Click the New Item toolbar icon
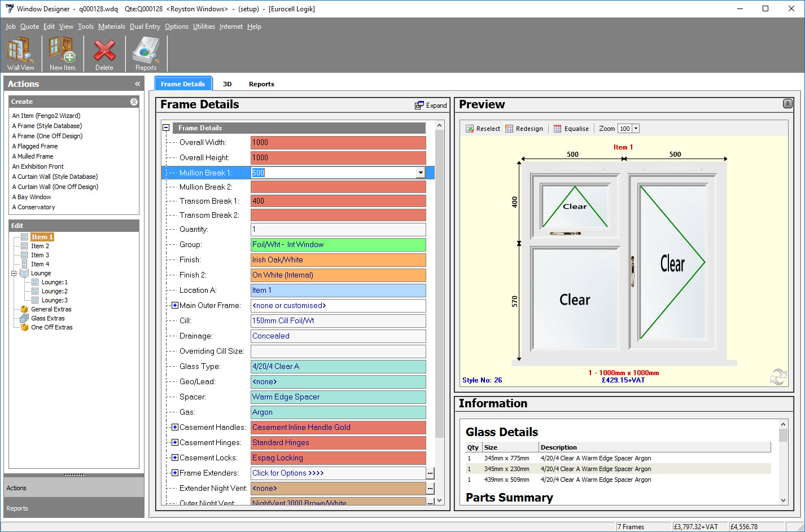805x532 pixels. [x=62, y=54]
